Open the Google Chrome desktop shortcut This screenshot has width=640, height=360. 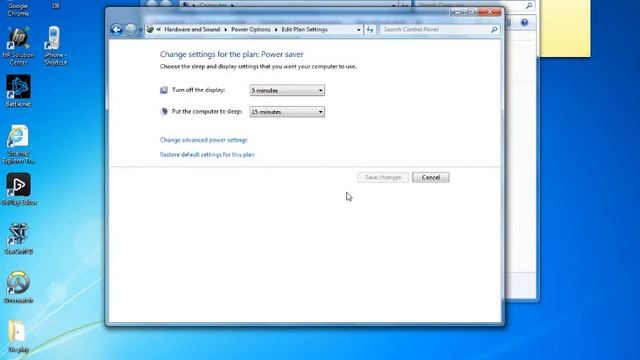point(18,9)
